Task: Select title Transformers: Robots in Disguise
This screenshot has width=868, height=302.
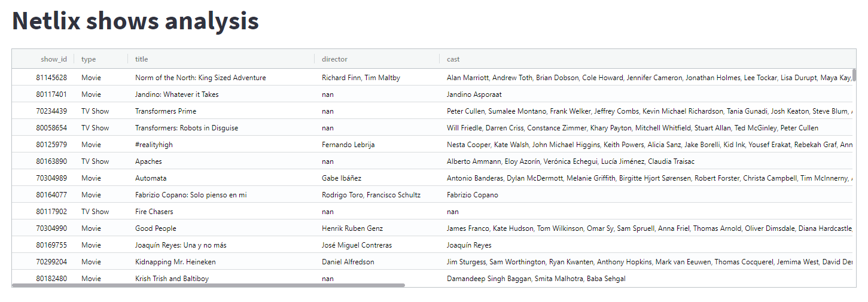Action: (221, 128)
